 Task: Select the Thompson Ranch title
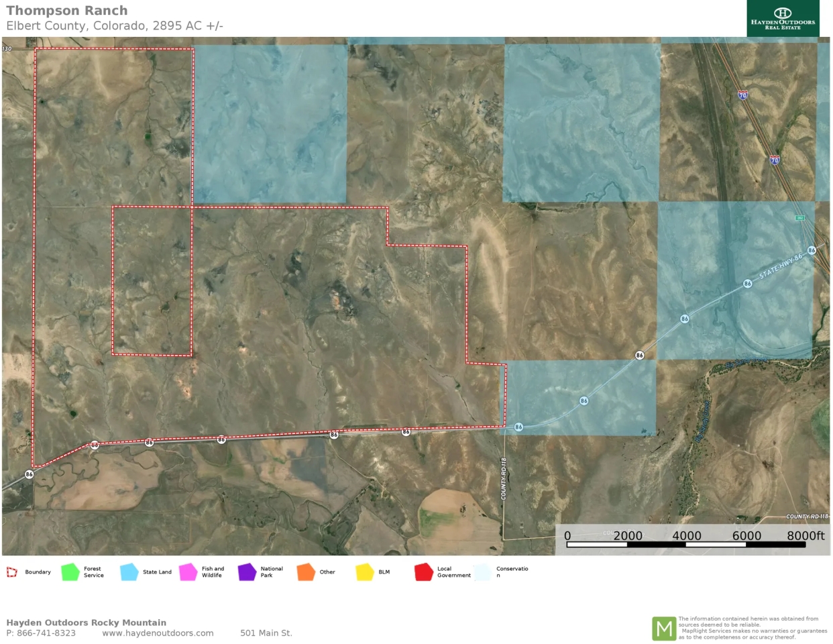[x=67, y=10]
